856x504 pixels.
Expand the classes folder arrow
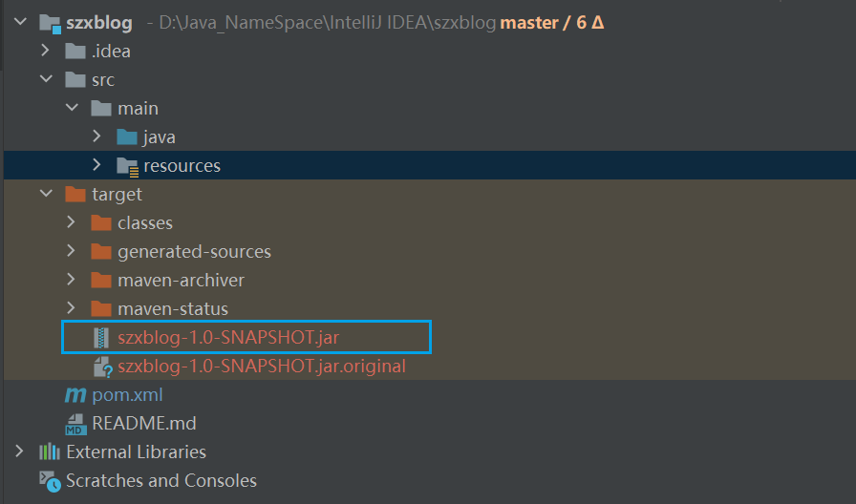[71, 222]
